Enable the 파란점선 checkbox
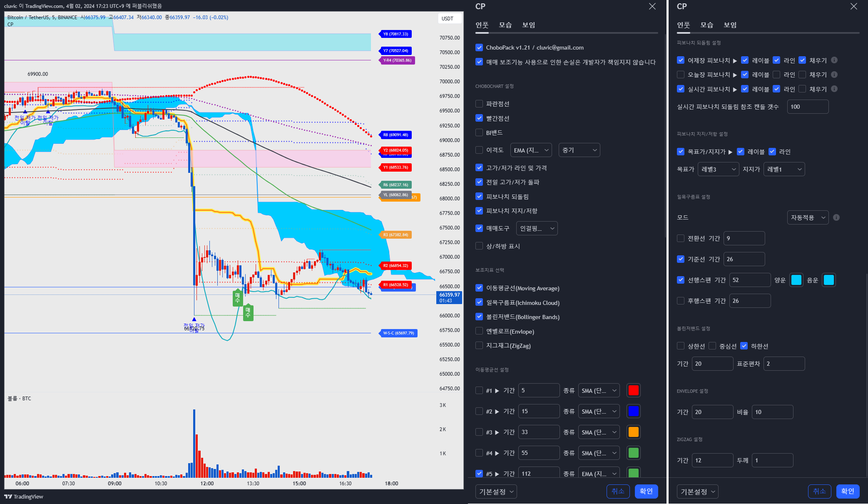The image size is (868, 504). 479,104
